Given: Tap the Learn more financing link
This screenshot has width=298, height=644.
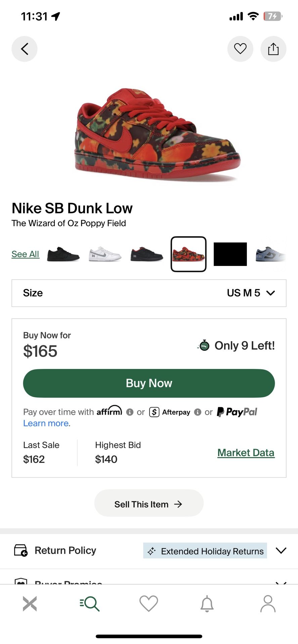Looking at the screenshot, I should pos(46,423).
